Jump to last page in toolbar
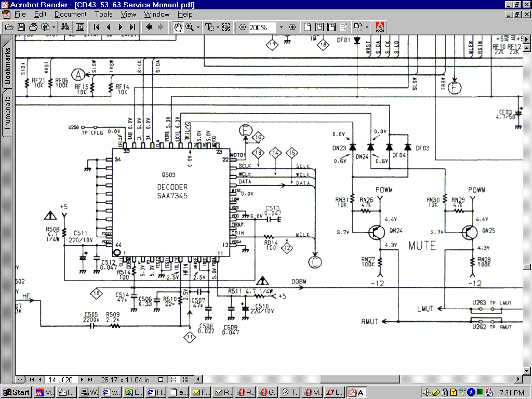Viewport: 532px width, 399px height. point(132,27)
